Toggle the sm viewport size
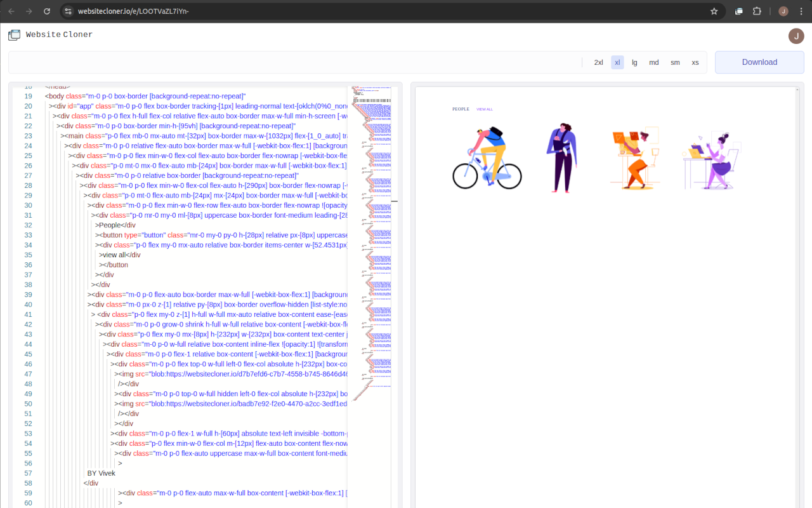 point(675,62)
